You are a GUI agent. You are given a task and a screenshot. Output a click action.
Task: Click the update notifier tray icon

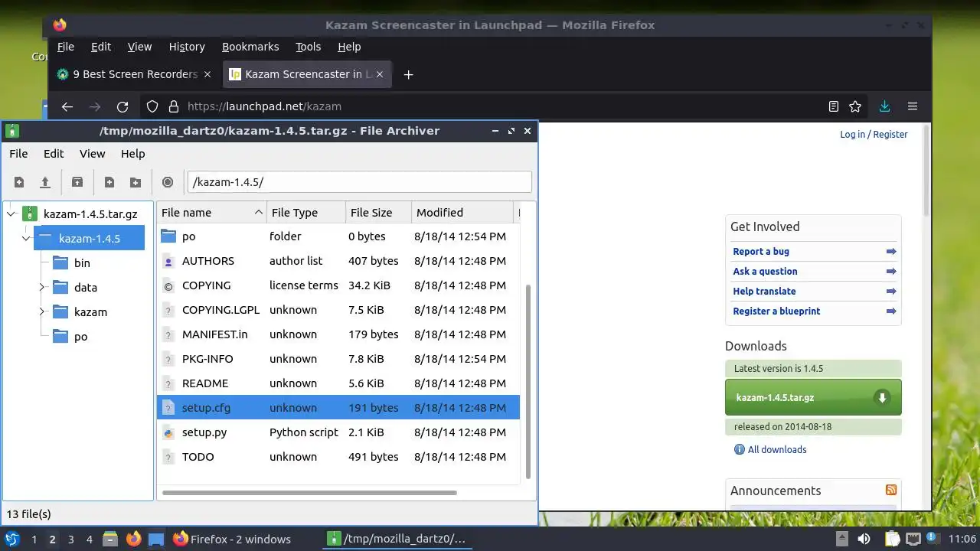[932, 539]
